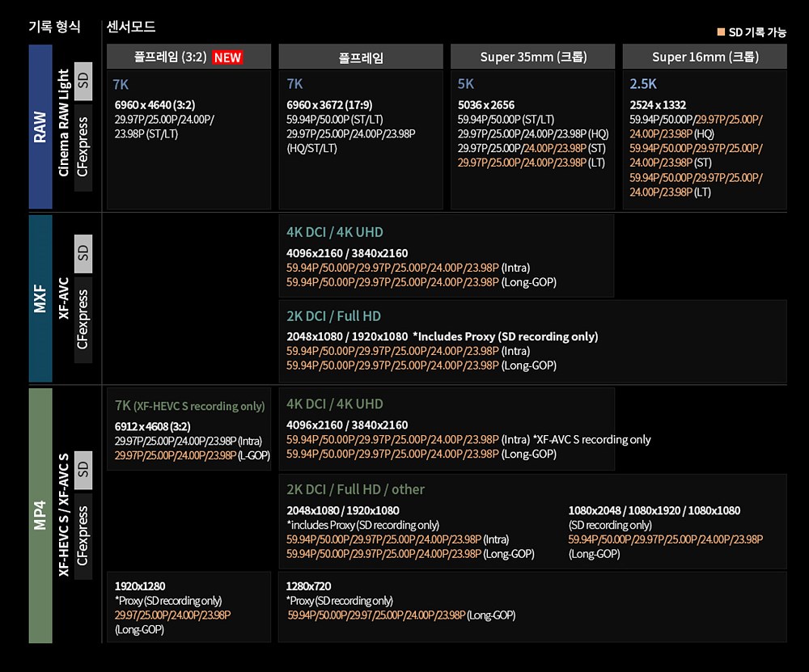
Task: Select the CFexpress badge in MP4 row
Action: click(x=83, y=536)
